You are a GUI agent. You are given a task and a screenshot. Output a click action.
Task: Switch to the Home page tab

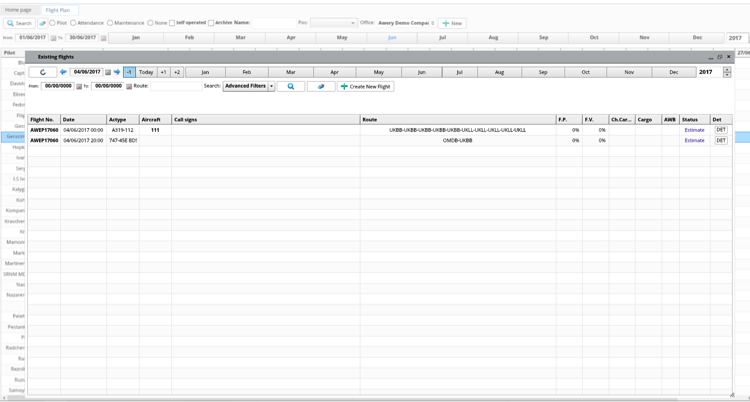tap(18, 10)
